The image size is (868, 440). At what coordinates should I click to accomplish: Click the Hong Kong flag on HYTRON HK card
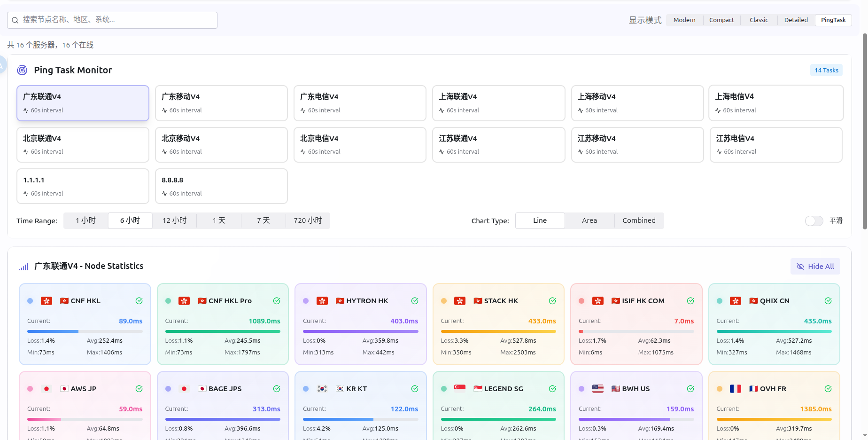pos(322,301)
